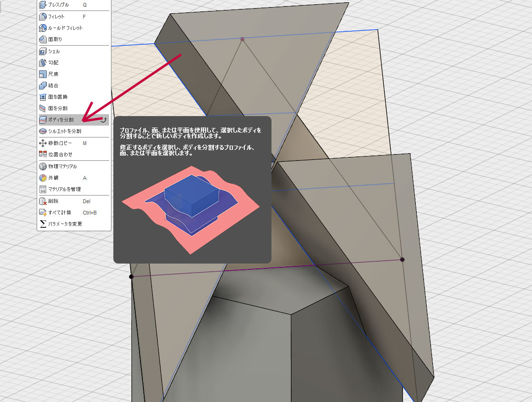Select the プレス/プル (Press Pull) tool icon
This screenshot has height=402, width=532.
pos(42,5)
